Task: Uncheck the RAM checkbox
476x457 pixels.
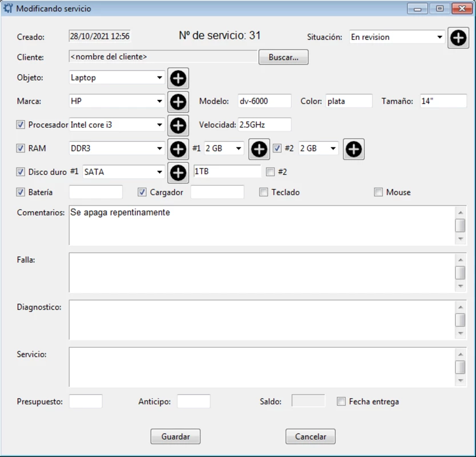Action: 21,149
